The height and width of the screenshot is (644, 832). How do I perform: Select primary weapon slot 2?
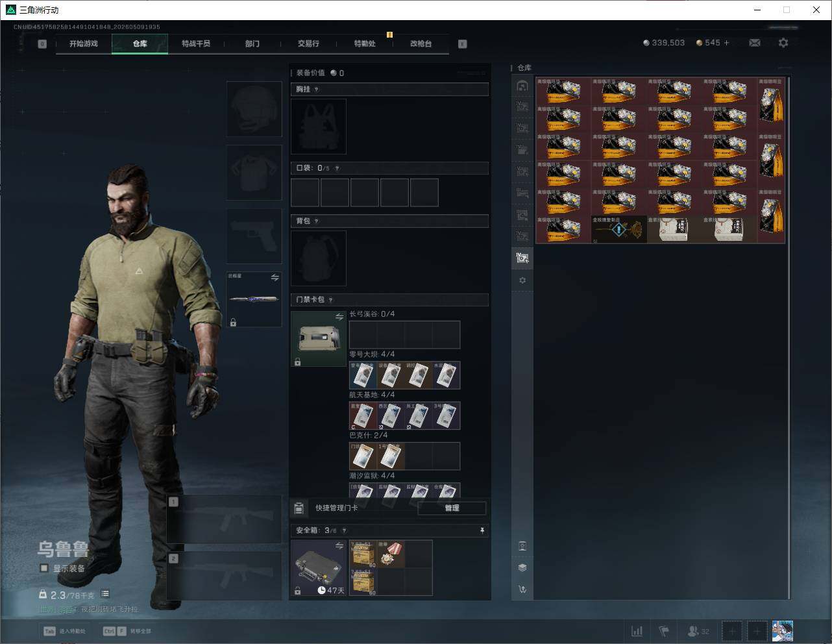(x=225, y=576)
